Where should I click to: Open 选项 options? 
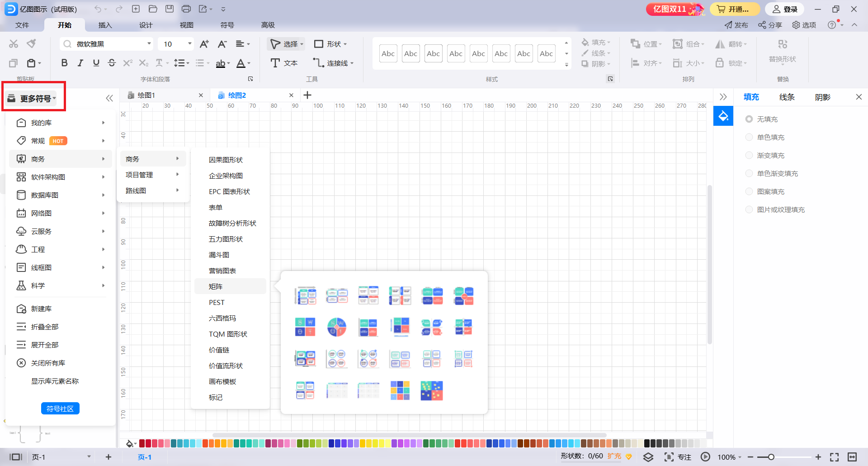click(804, 25)
